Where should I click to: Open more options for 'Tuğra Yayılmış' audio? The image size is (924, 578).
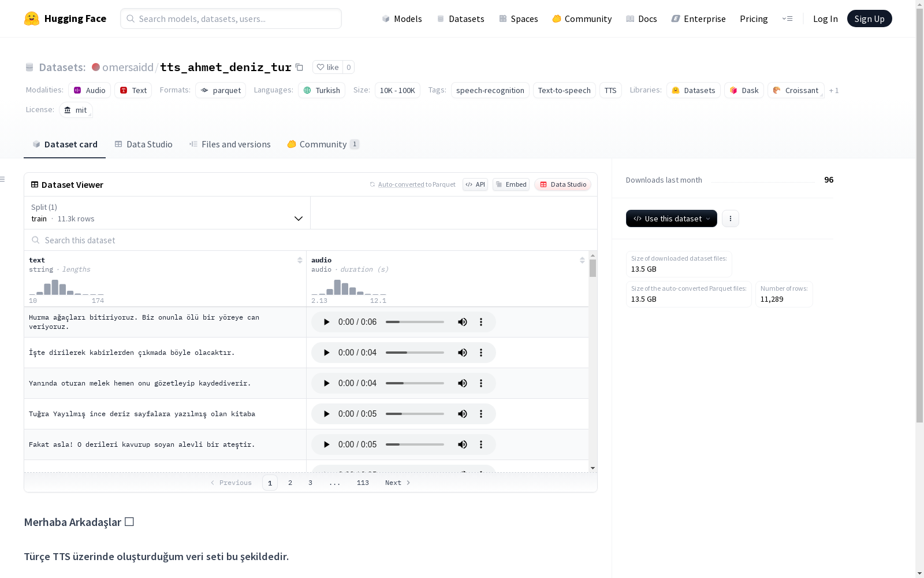tap(481, 414)
